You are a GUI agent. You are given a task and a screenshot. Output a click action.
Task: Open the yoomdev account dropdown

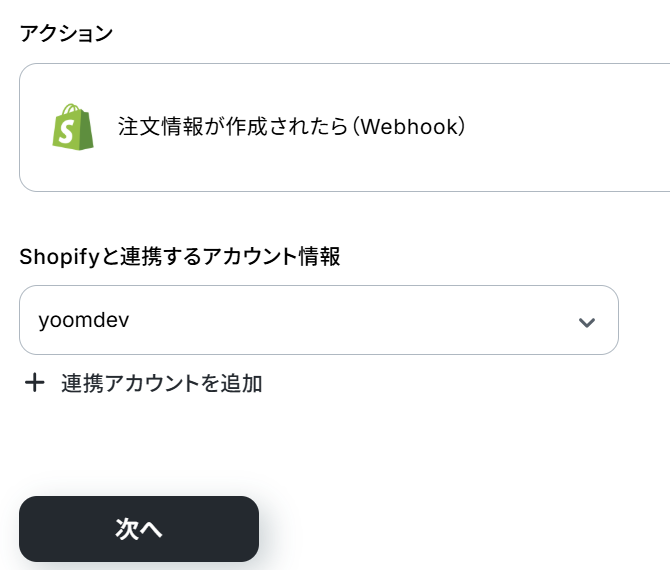(318, 320)
